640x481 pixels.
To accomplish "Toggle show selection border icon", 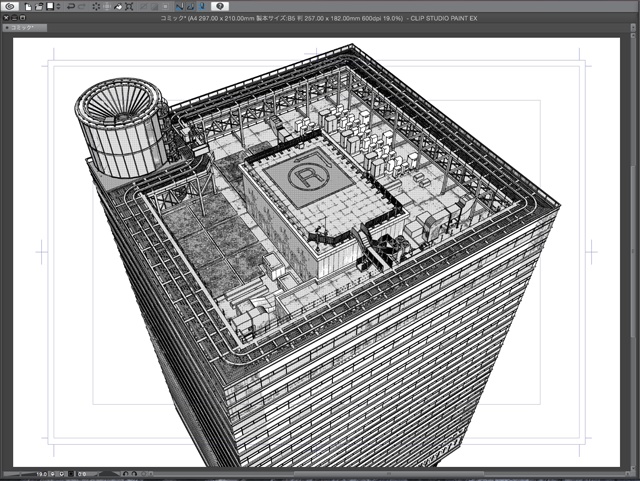I will coord(166,7).
